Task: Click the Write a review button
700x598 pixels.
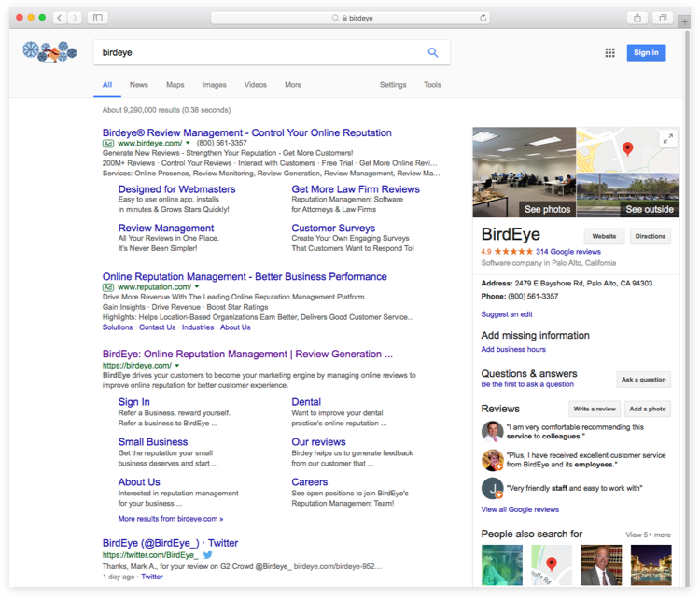Action: (595, 409)
